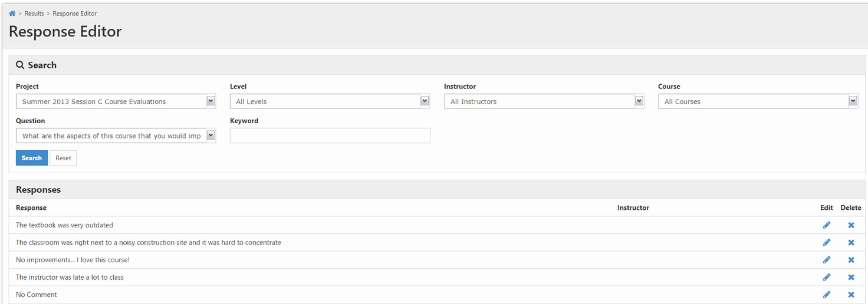Image resolution: width=868 pixels, height=304 pixels.
Task: Open the Project dropdown
Action: click(x=116, y=101)
